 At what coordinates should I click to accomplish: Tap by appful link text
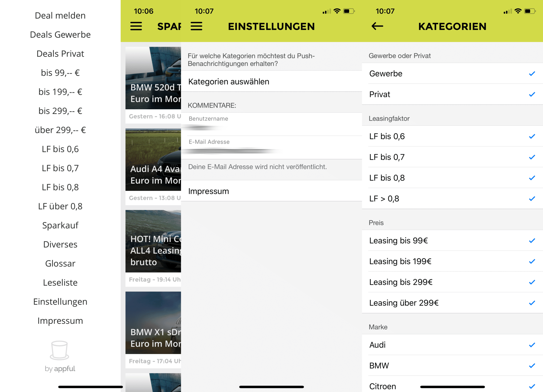pos(60,369)
